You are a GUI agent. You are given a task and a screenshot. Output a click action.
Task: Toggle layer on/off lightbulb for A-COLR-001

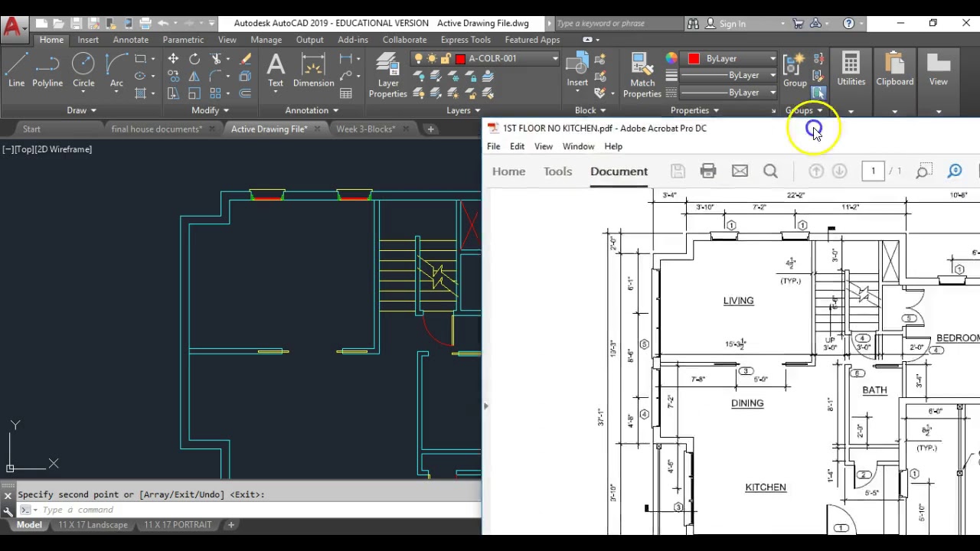tap(418, 59)
